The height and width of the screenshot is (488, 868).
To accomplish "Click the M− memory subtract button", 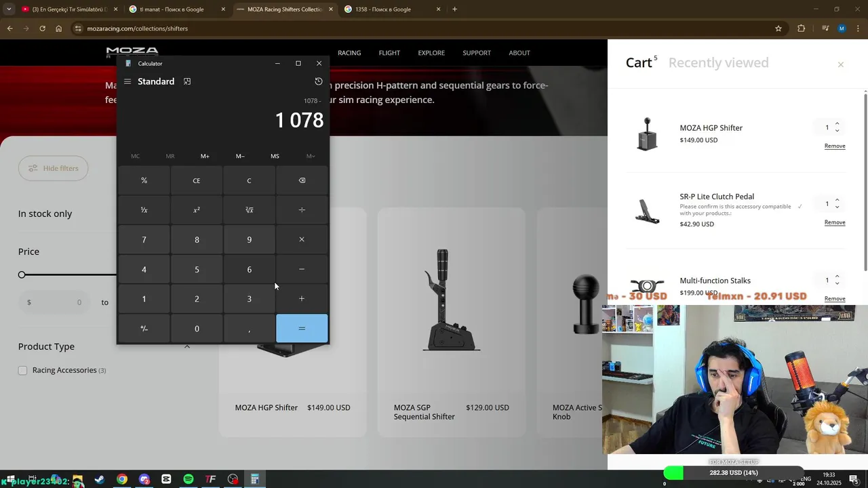I will (x=240, y=156).
